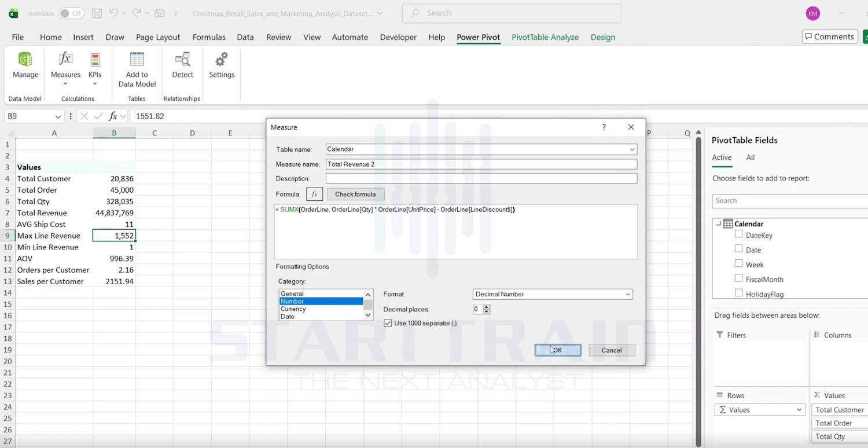This screenshot has height=448, width=868.
Task: Open the Formulas ribbon tab
Action: coord(209,37)
